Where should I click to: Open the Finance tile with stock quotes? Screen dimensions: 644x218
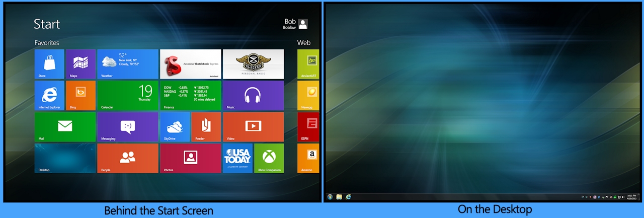point(190,95)
